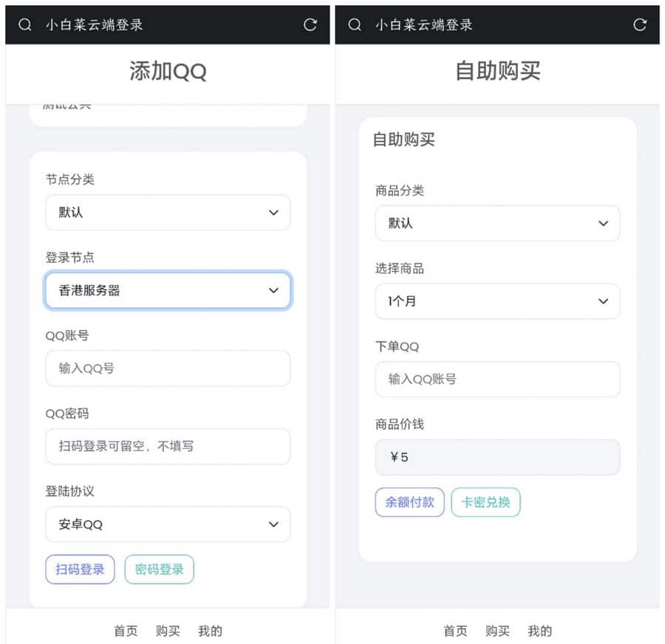The image size is (665, 644).
Task: Click the 扫码登录 button
Action: 80,569
